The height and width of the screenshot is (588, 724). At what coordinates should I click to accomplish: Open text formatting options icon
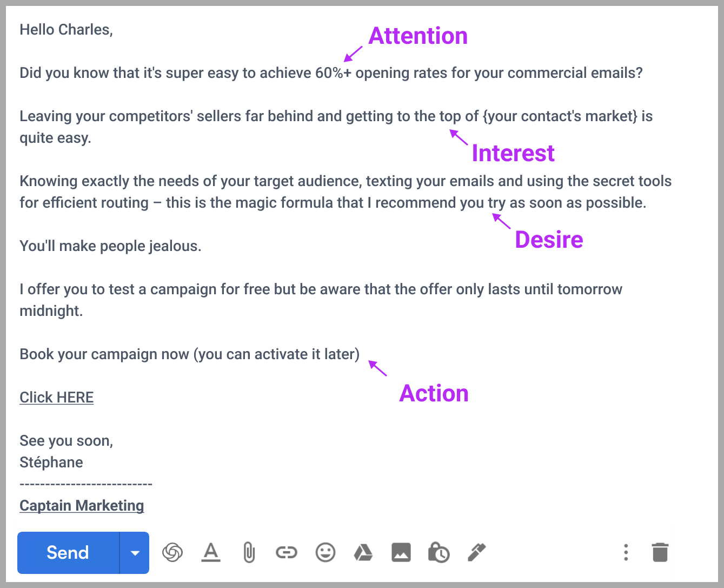point(211,552)
